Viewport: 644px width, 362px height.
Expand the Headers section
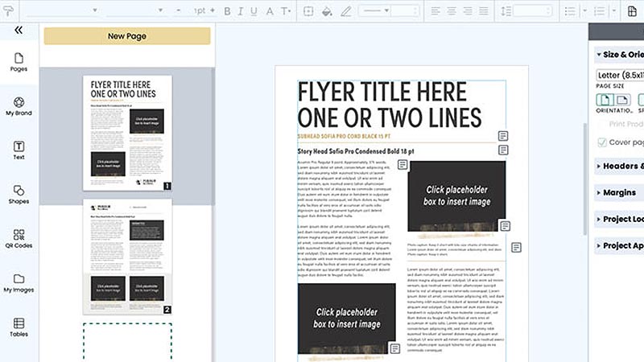[619, 167]
